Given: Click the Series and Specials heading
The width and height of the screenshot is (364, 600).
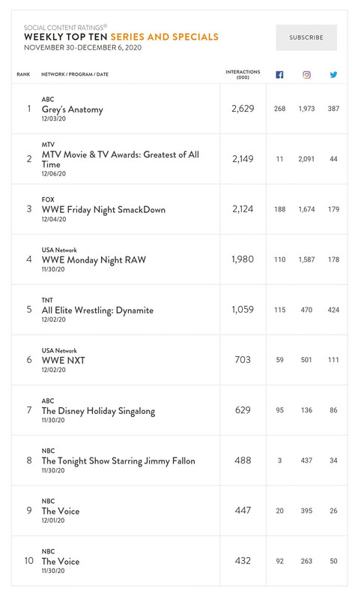Looking at the screenshot, I should click(x=165, y=37).
